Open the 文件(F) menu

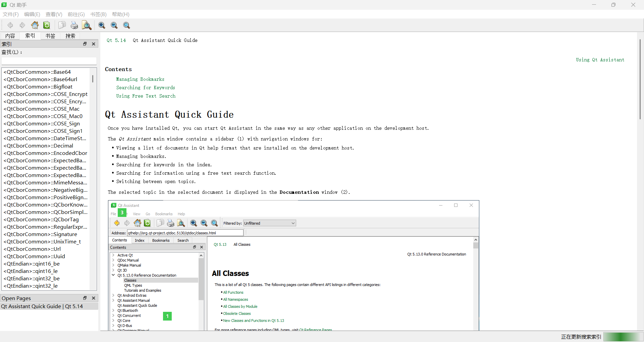[11, 14]
